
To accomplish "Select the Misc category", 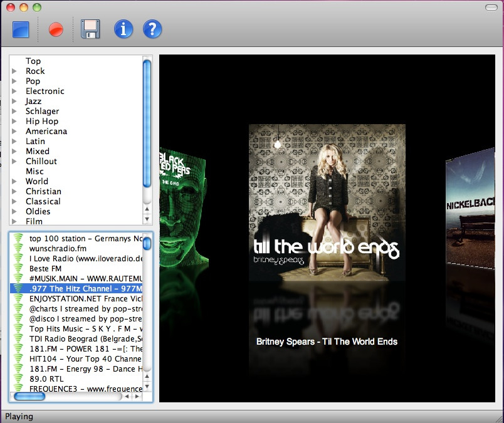I will pyautogui.click(x=34, y=171).
